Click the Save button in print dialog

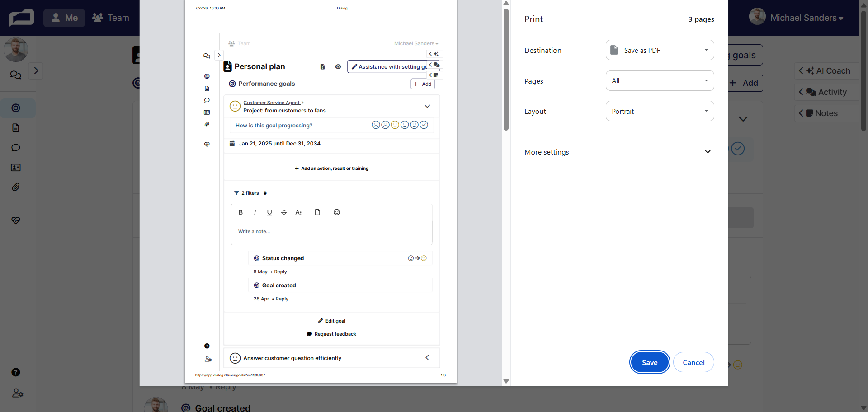click(x=650, y=362)
